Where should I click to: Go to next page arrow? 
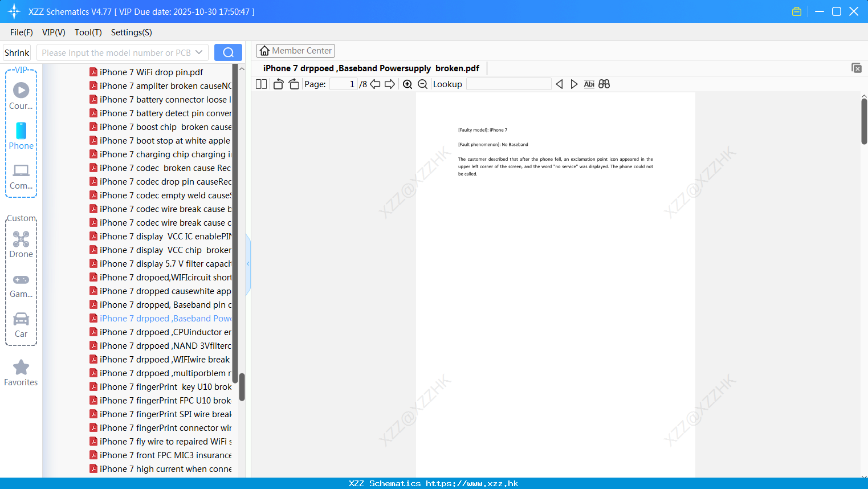click(x=390, y=84)
